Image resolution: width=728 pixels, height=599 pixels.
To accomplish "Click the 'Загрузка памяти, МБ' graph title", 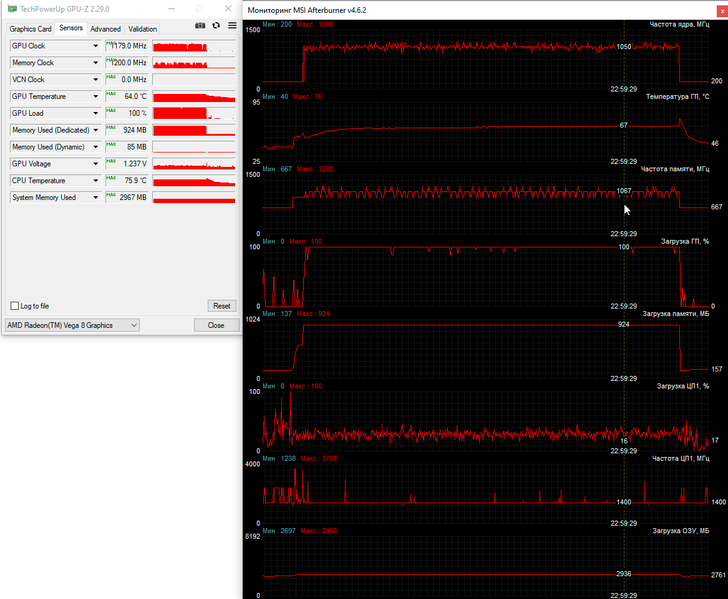I will tap(676, 314).
